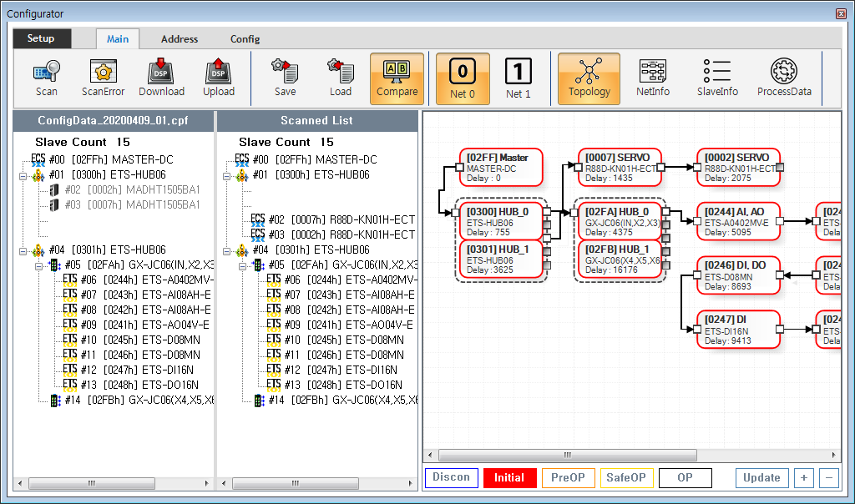This screenshot has width=855, height=504.
Task: Collapse #01 ETS-HUB06 in ConfigData tree
Action: 22,175
